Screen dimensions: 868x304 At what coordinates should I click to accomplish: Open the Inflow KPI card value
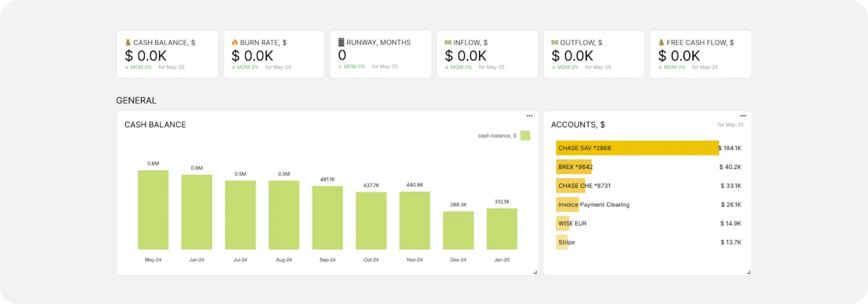(x=466, y=56)
